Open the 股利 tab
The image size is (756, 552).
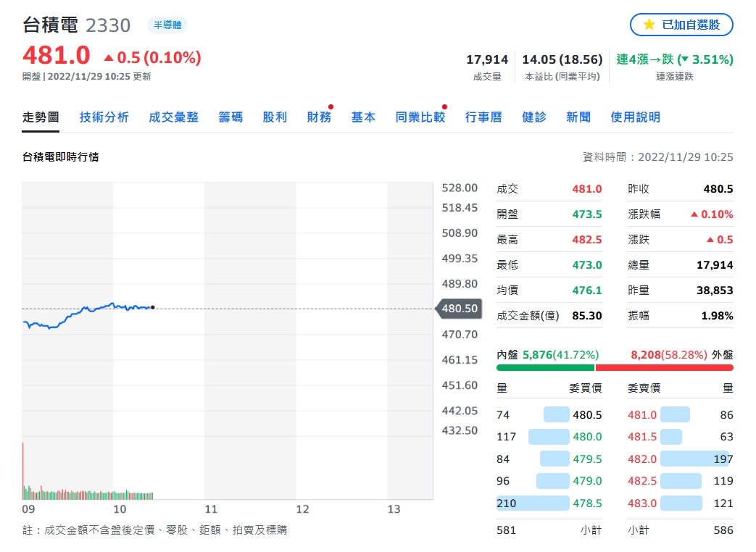(275, 117)
